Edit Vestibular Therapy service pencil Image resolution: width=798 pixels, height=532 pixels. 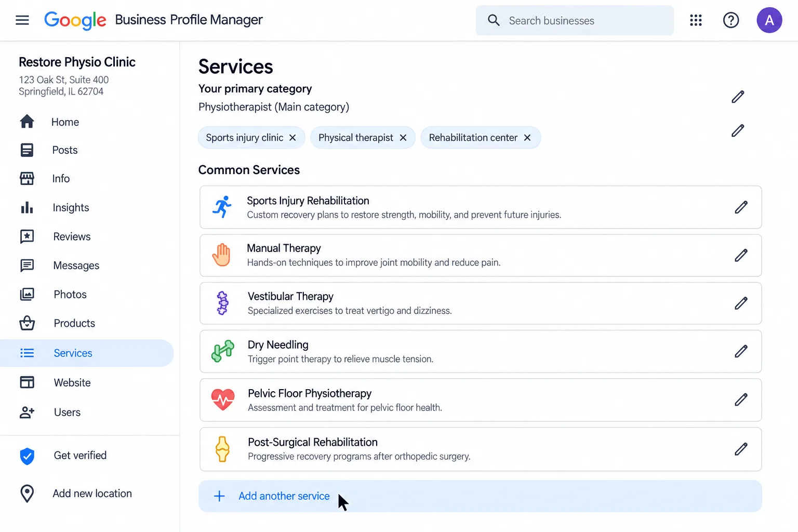(x=741, y=303)
